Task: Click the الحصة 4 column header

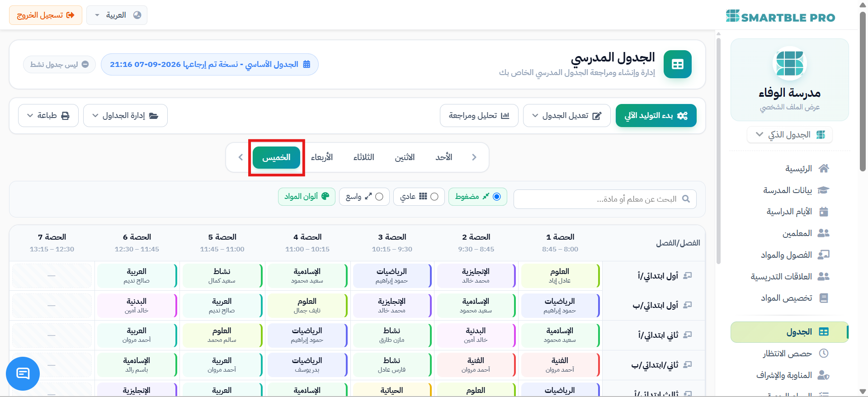Action: (x=307, y=243)
